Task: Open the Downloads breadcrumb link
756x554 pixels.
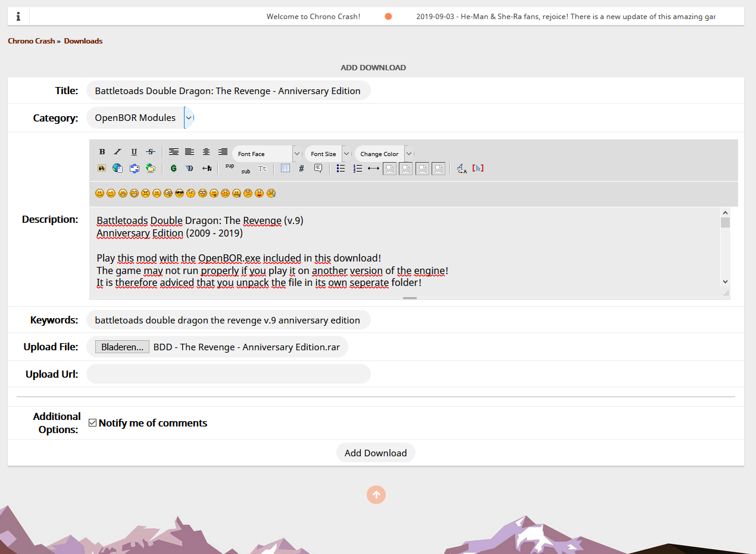Action: pos(83,41)
